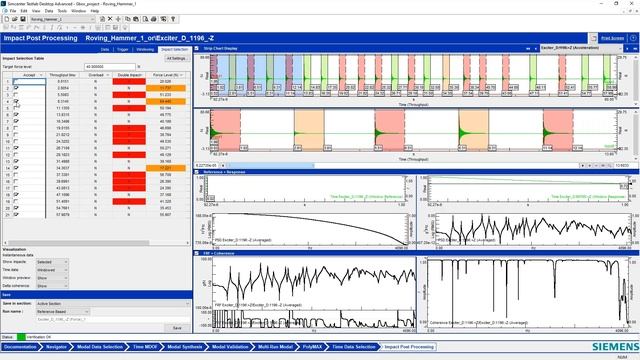
Task: Open the Exciter channel dropdown in Strip Chart
Action: (x=582, y=49)
